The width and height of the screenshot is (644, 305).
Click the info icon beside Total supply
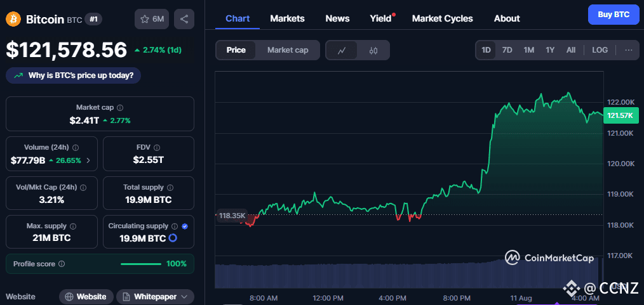[x=170, y=187]
